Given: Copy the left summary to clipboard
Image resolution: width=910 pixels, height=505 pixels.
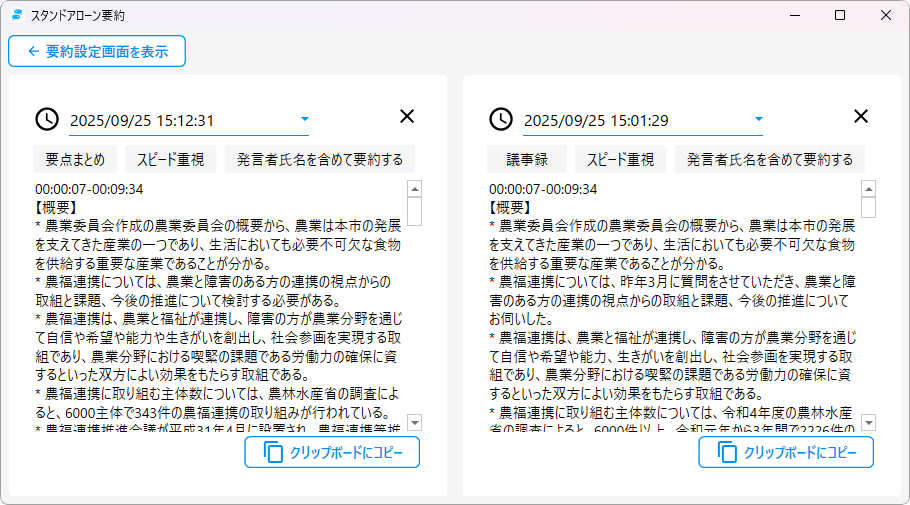Looking at the screenshot, I should point(332,452).
